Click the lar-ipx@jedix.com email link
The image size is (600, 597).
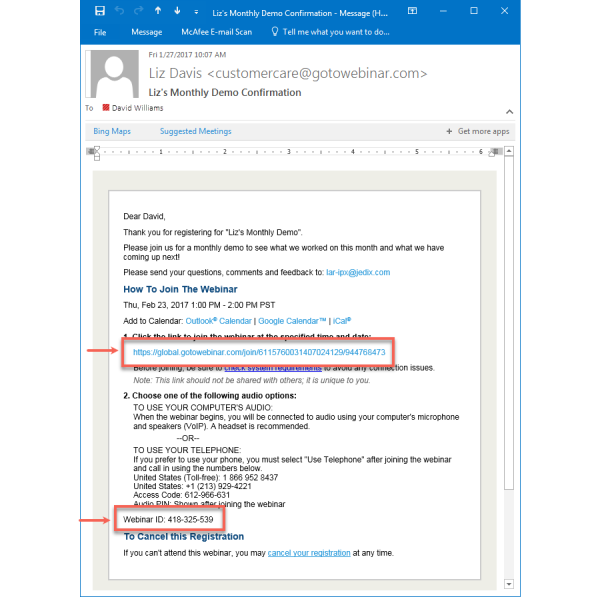[358, 272]
